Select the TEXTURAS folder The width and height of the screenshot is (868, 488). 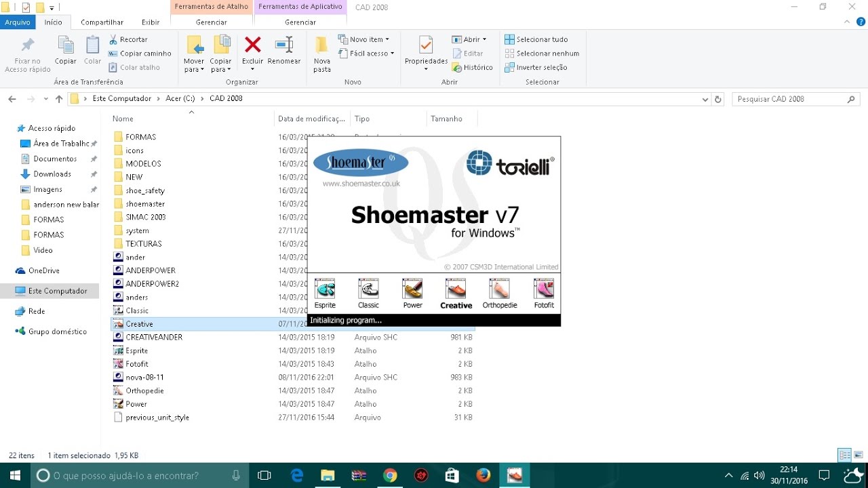293,243
